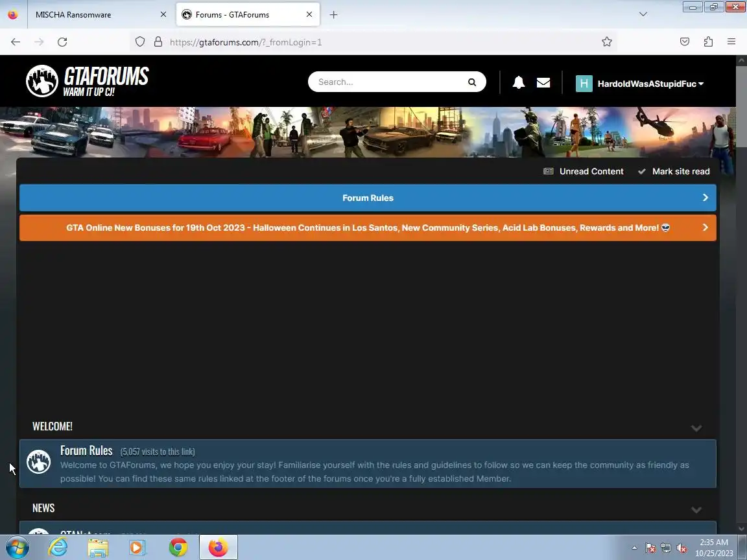
Task: View site security padlock info
Action: pyautogui.click(x=158, y=42)
